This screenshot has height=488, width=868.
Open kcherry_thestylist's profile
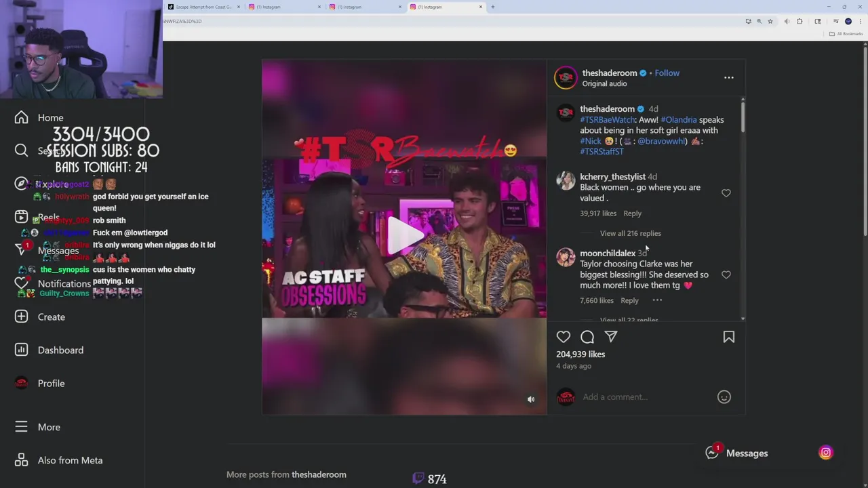[x=612, y=177]
